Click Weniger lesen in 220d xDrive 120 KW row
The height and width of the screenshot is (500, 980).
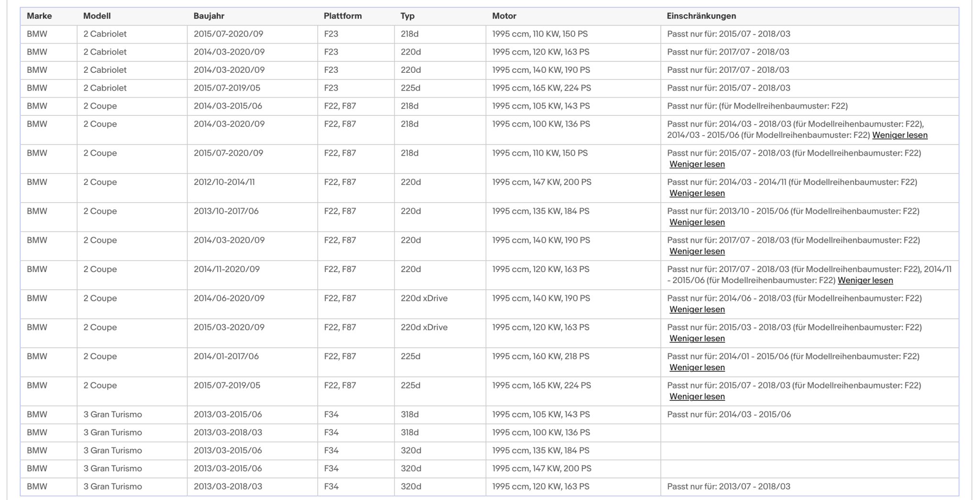tap(697, 339)
